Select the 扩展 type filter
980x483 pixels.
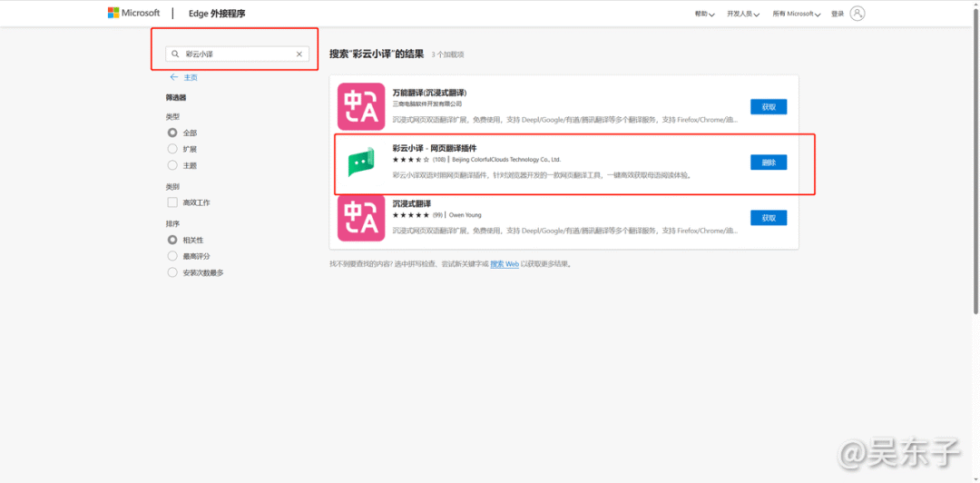pos(172,149)
